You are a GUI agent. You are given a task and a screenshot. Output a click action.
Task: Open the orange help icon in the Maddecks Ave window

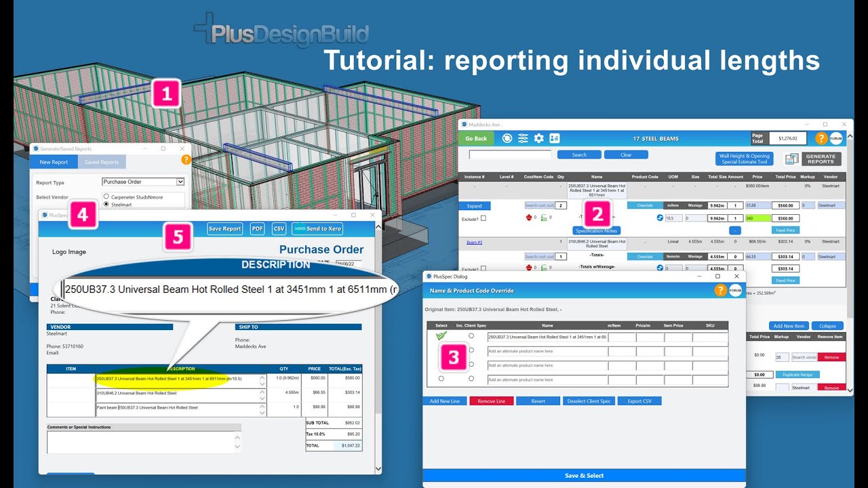tap(821, 138)
